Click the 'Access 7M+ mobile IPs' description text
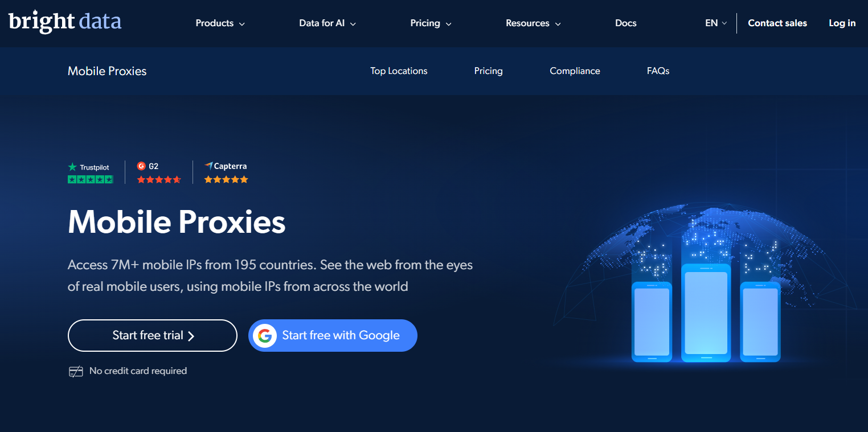Image resolution: width=868 pixels, height=432 pixels. pos(270,275)
